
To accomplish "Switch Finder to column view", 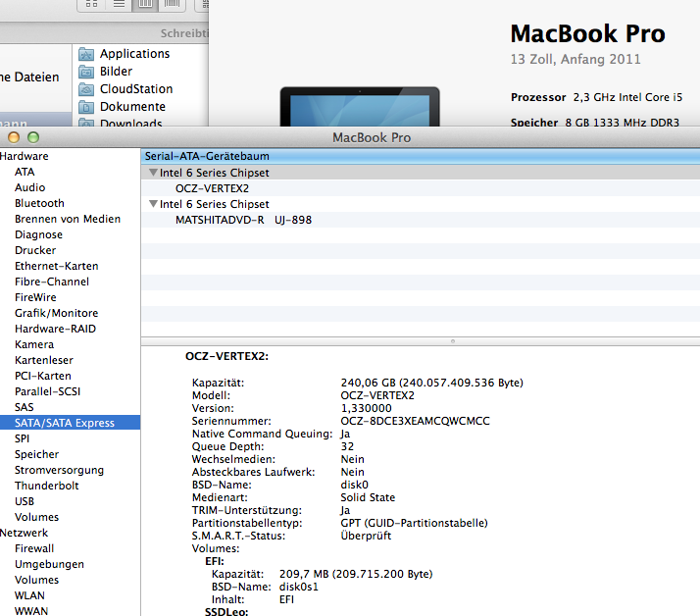I will pyautogui.click(x=145, y=5).
